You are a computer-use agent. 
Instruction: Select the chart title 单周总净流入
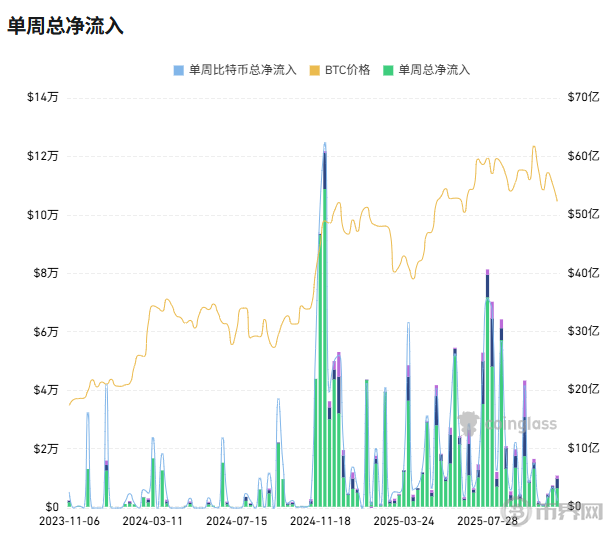coord(65,26)
